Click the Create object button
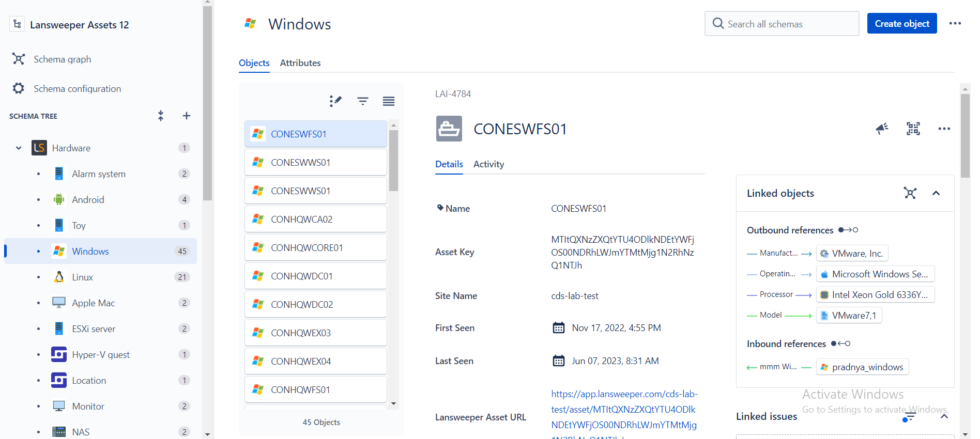The height and width of the screenshot is (439, 980). click(902, 23)
